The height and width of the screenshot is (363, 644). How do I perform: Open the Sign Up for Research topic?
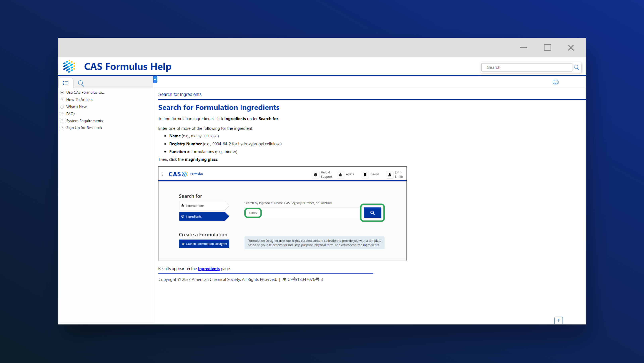pos(84,128)
